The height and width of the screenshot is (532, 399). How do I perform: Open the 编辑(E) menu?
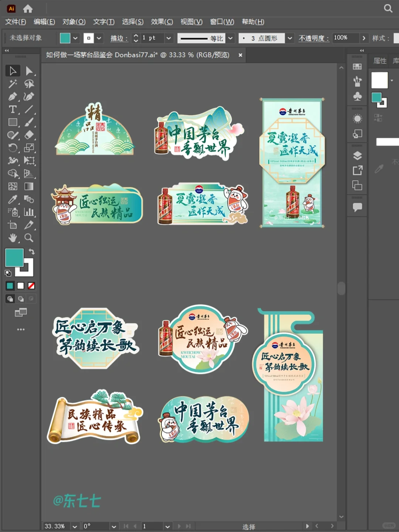(x=44, y=22)
